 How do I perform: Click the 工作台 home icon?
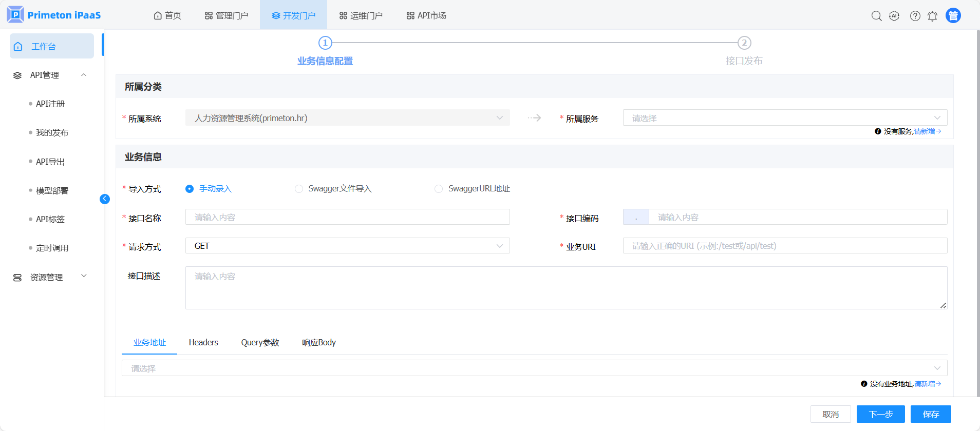point(18,47)
